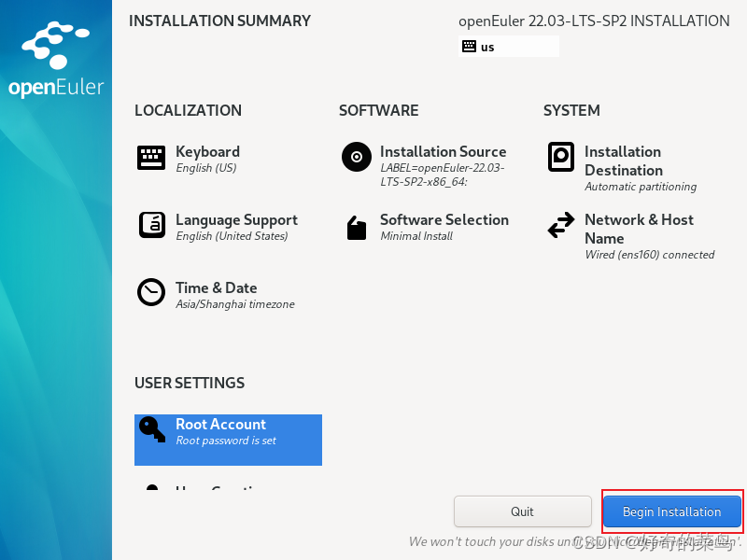Viewport: 747px width, 560px height.
Task: Quit the installer
Action: [523, 511]
